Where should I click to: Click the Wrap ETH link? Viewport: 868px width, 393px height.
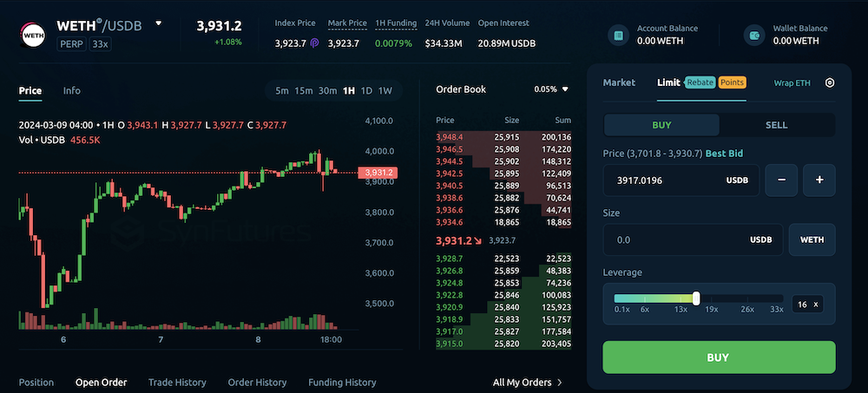pos(792,83)
